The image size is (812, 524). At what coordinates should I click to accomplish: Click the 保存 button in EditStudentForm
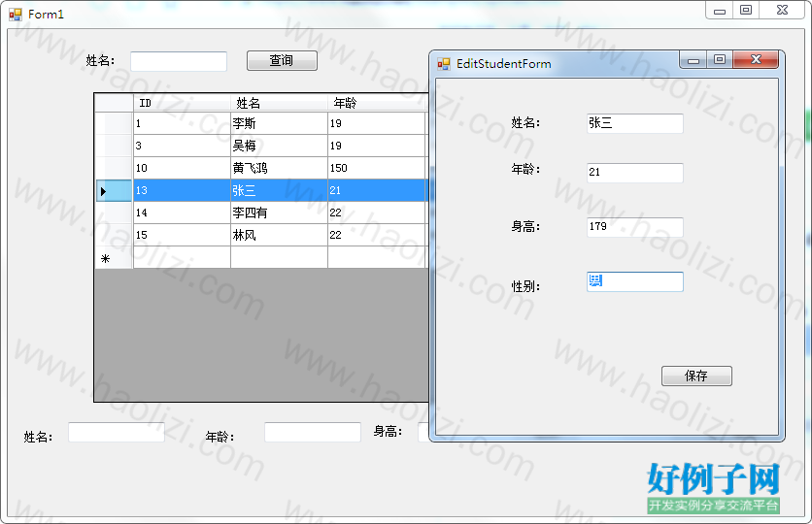pyautogui.click(x=696, y=376)
